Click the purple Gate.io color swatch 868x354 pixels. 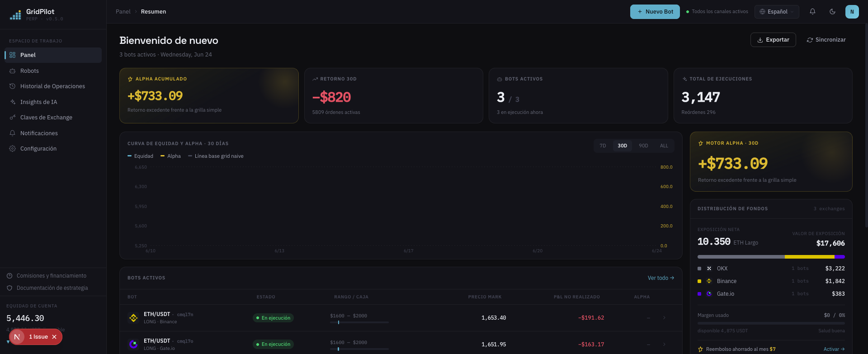click(699, 294)
